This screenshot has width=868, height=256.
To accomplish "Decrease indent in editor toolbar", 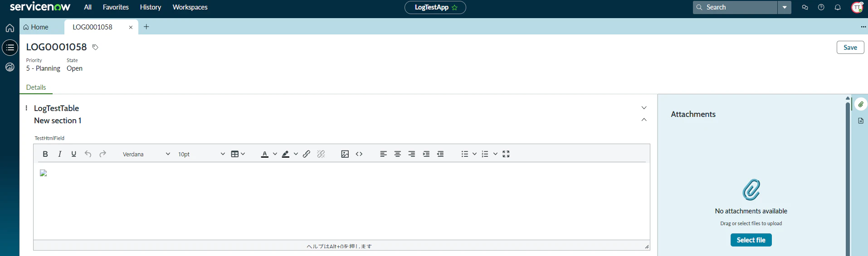I will 440,154.
